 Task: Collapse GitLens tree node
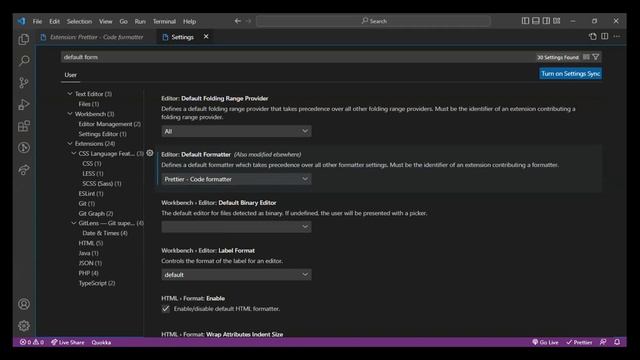pyautogui.click(x=74, y=223)
